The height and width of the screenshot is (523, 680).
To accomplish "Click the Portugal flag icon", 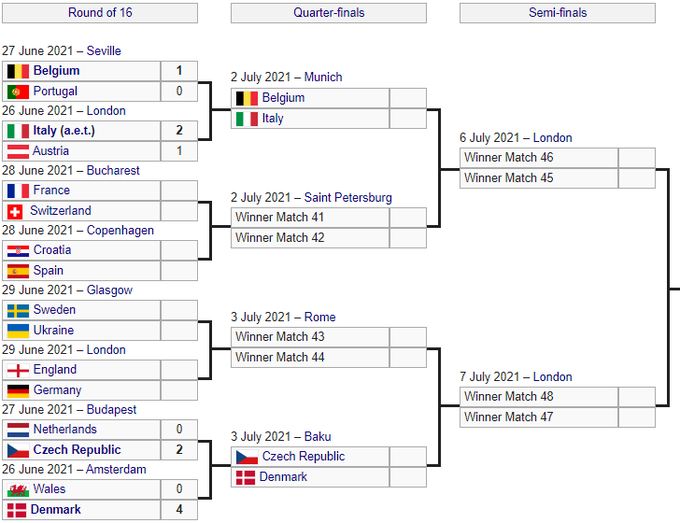I will point(17,91).
